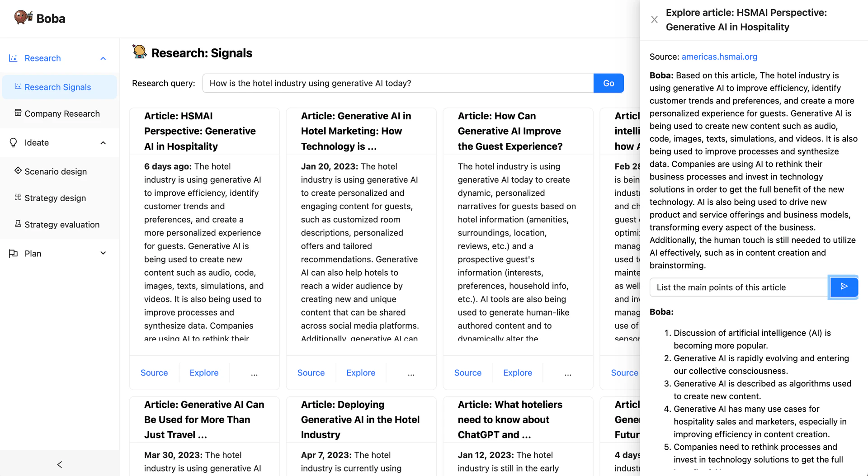Click the send arrow icon
The image size is (868, 476).
844,287
